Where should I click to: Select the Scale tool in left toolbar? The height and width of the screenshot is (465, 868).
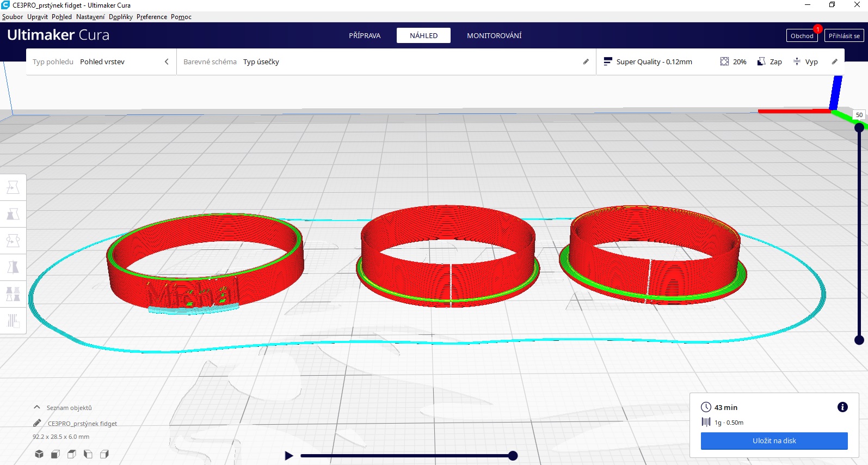[x=13, y=215]
